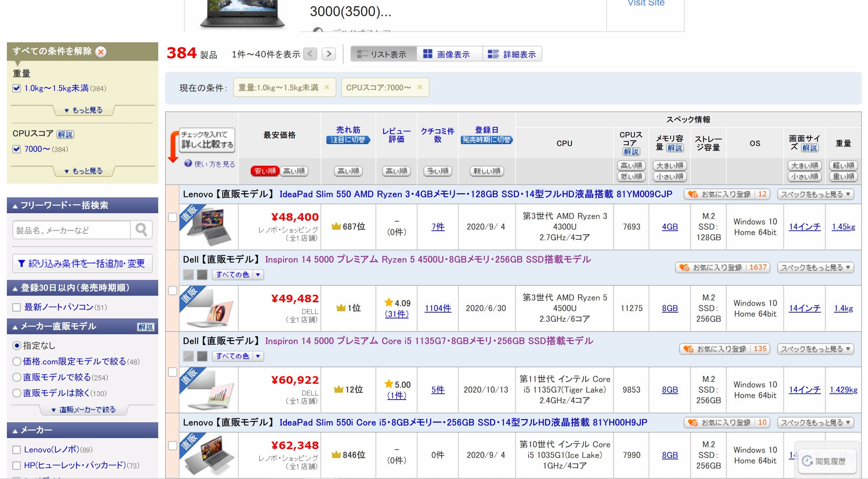The image size is (868, 479).
Task: Expand 直販メーカーで絞る options
Action: pyautogui.click(x=84, y=410)
